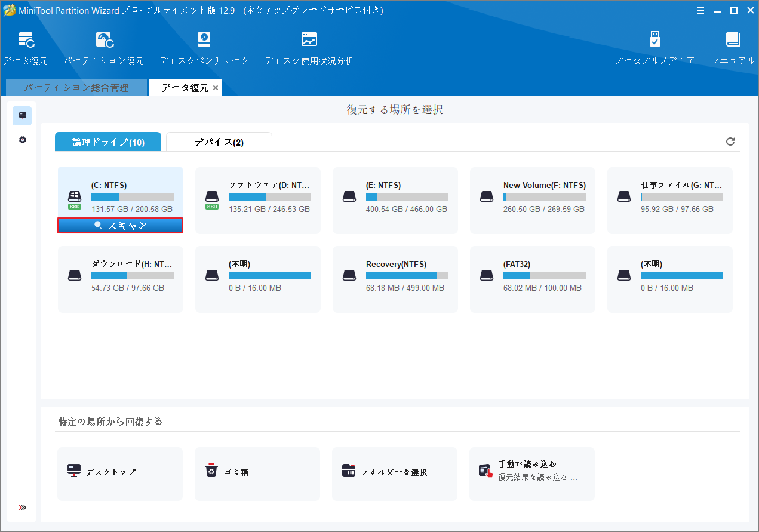759x532 pixels.
Task: Switch to the デバイス(2) tab
Action: (x=219, y=142)
